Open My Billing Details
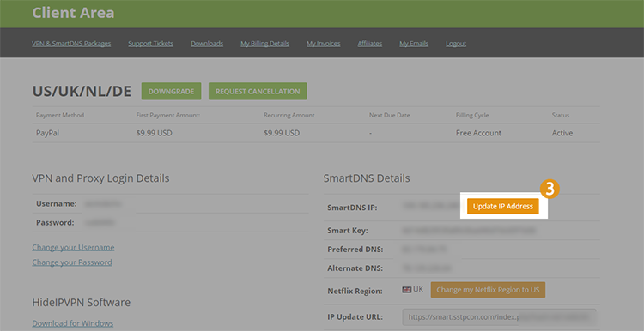Screen dimensions: 644x331 pos(265,44)
